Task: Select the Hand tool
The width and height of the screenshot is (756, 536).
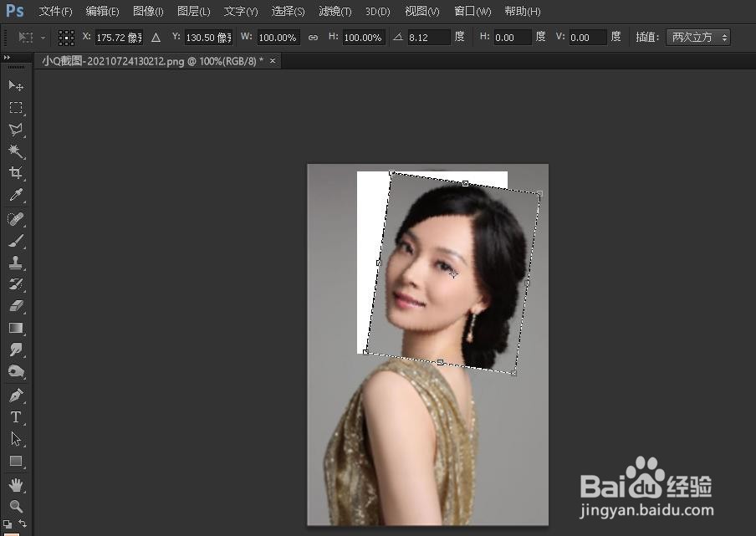Action: click(17, 483)
